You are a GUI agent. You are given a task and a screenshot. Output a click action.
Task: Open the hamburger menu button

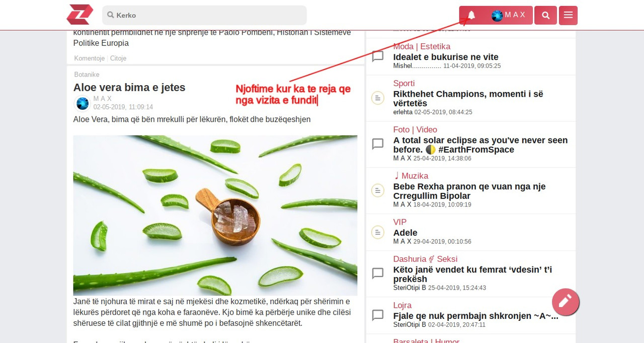click(568, 15)
